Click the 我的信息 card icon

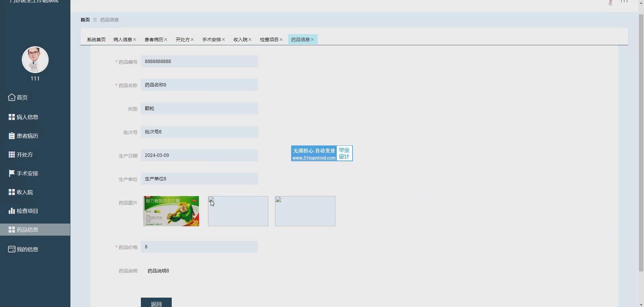[x=12, y=249]
